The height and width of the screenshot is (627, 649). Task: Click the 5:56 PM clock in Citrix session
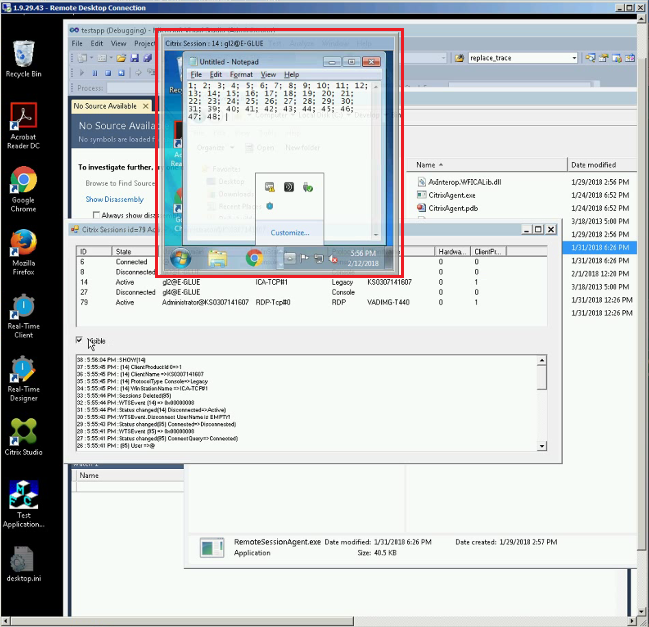tap(363, 253)
